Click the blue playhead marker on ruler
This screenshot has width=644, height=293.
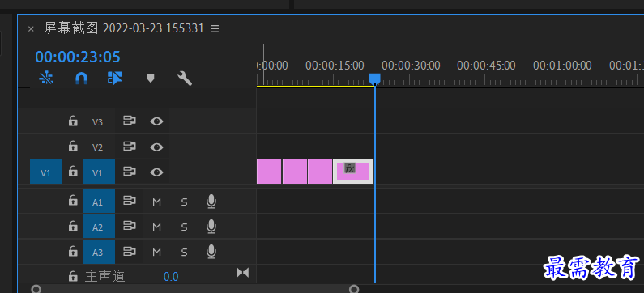pos(374,79)
